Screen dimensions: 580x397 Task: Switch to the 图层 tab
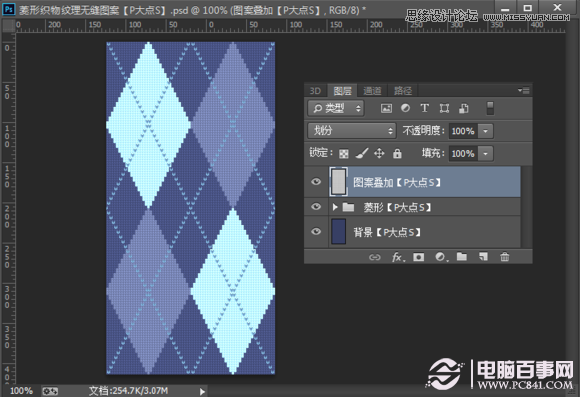click(x=342, y=91)
